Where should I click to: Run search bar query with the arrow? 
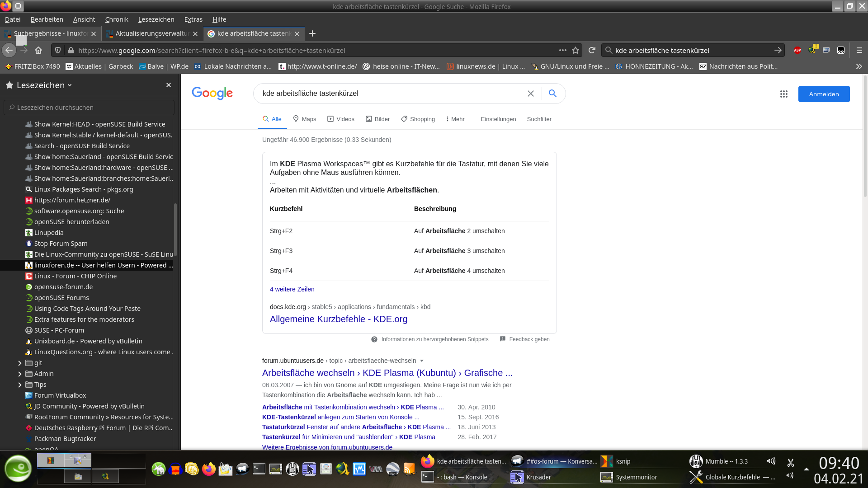coord(778,50)
